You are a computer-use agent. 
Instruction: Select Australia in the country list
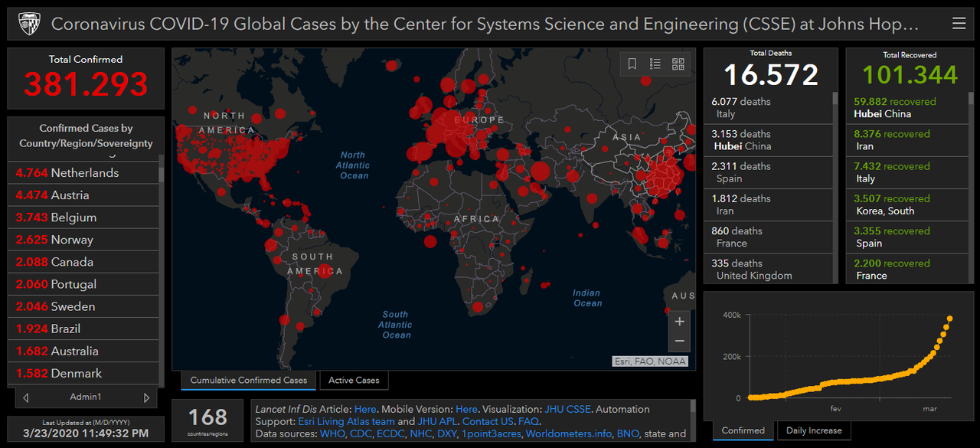[83, 351]
